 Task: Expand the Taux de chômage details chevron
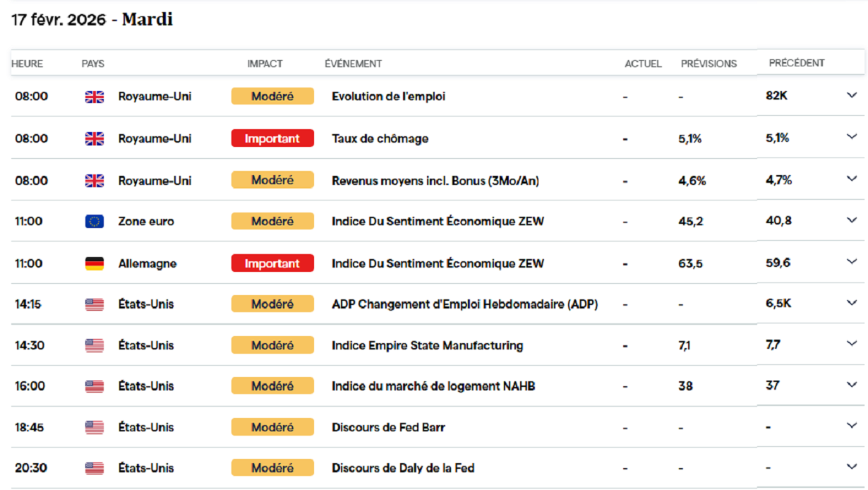coord(852,137)
